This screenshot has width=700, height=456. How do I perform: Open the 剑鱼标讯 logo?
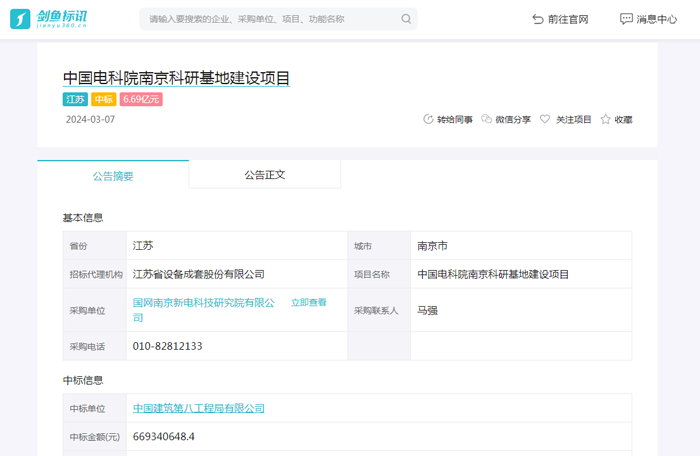[49, 19]
